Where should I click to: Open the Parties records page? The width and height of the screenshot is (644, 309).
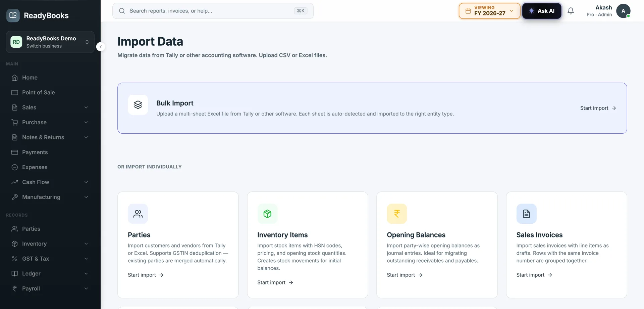pos(50,229)
